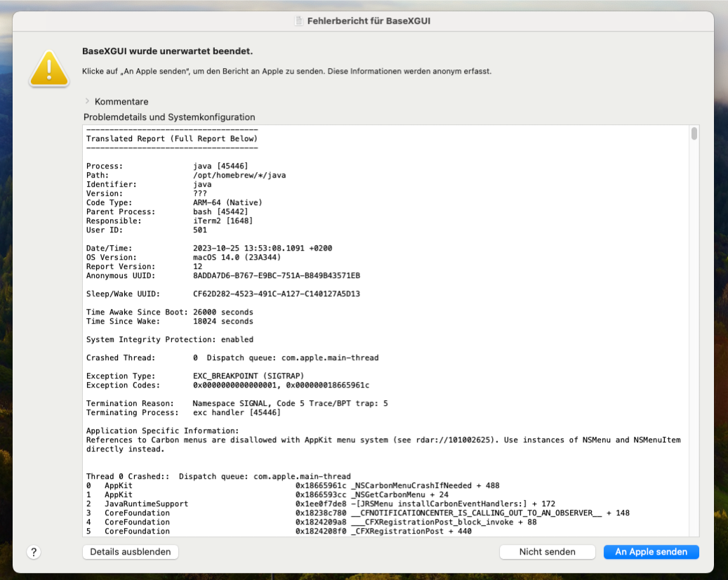Click the parent process 'bash [45442]'

pyautogui.click(x=220, y=212)
